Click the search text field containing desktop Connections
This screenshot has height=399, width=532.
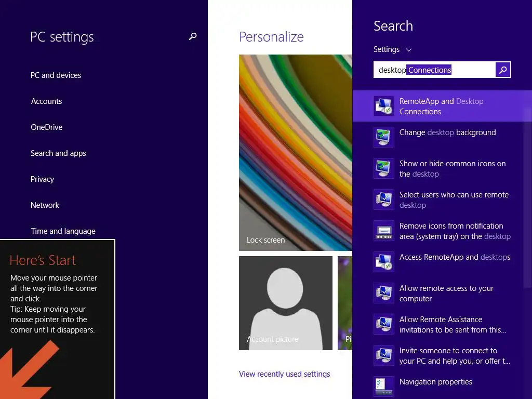point(435,70)
